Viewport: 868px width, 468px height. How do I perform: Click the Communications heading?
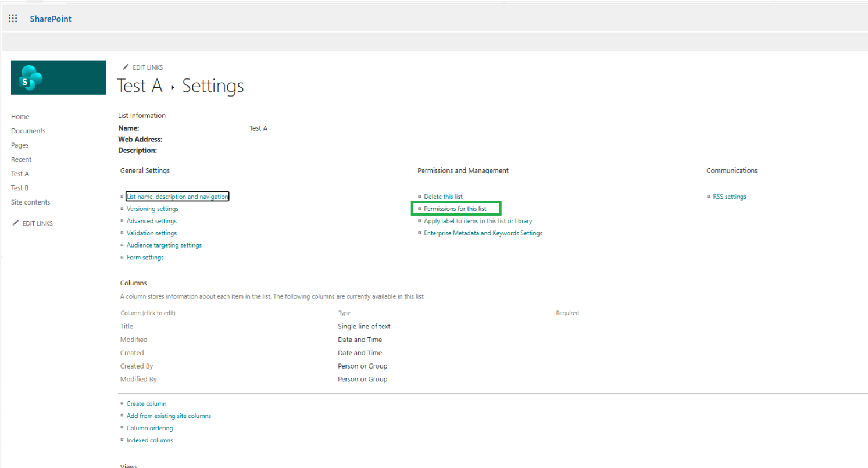coord(732,170)
